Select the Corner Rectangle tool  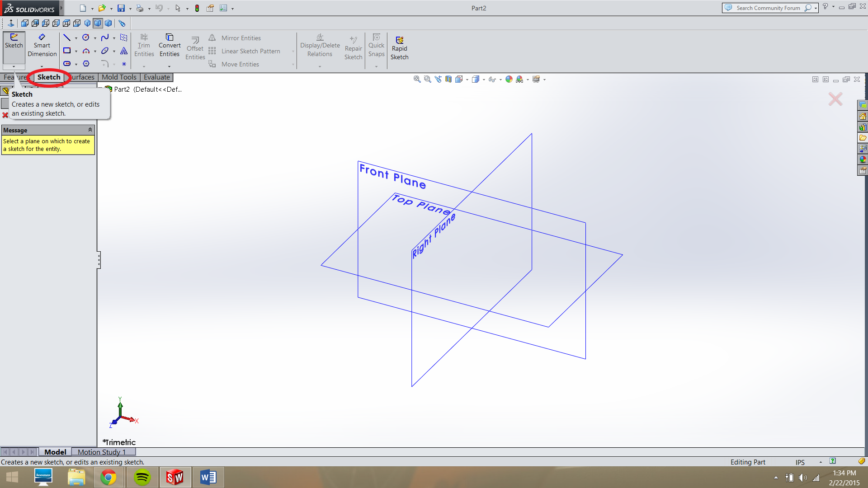coord(67,51)
